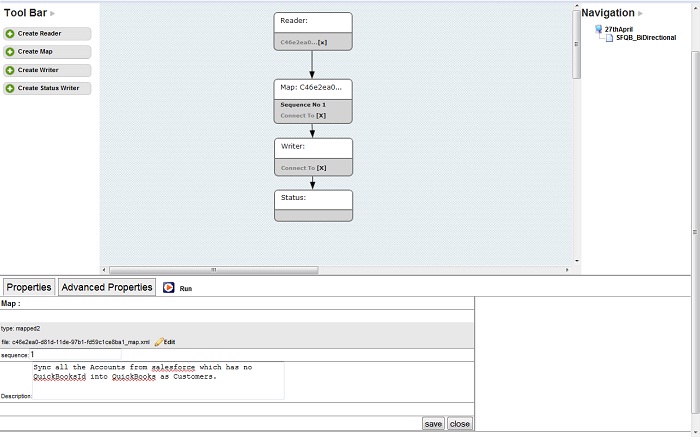Collapse the Navigation panel arrow
This screenshot has height=437, width=700.
tap(641, 14)
